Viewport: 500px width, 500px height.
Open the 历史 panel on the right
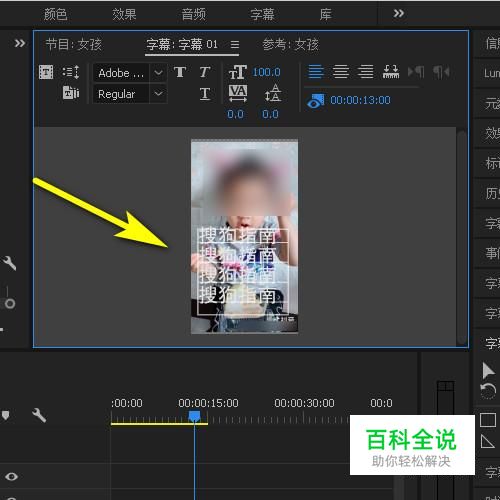click(492, 193)
